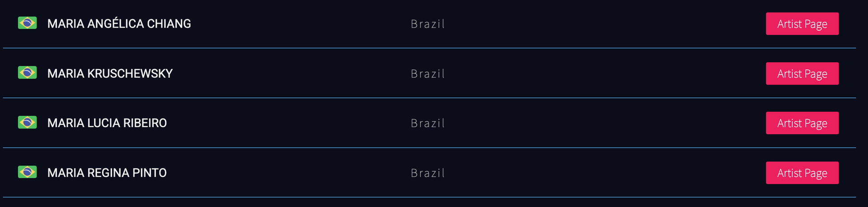868x207 pixels.
Task: Click divider line below Maria Kruschewsky row
Action: click(x=429, y=98)
